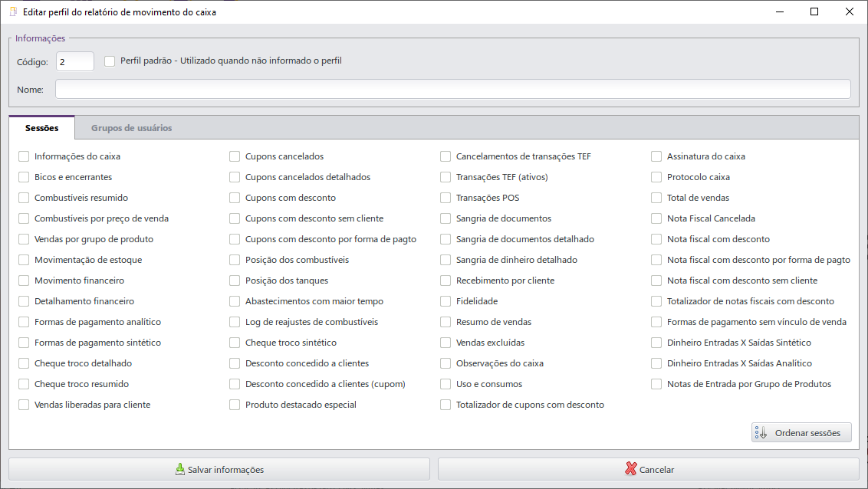Check Resumo de vendas
The width and height of the screenshot is (868, 489).
point(446,322)
